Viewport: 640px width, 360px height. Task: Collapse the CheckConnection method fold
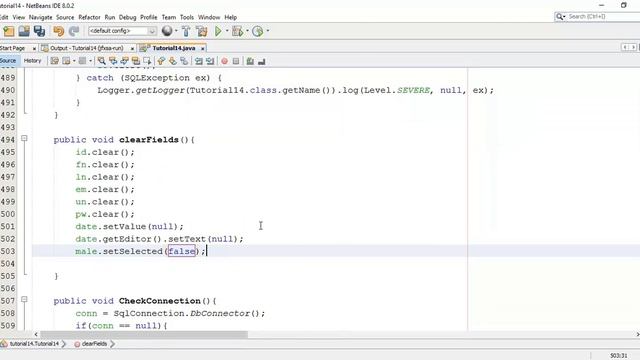[x=24, y=300]
